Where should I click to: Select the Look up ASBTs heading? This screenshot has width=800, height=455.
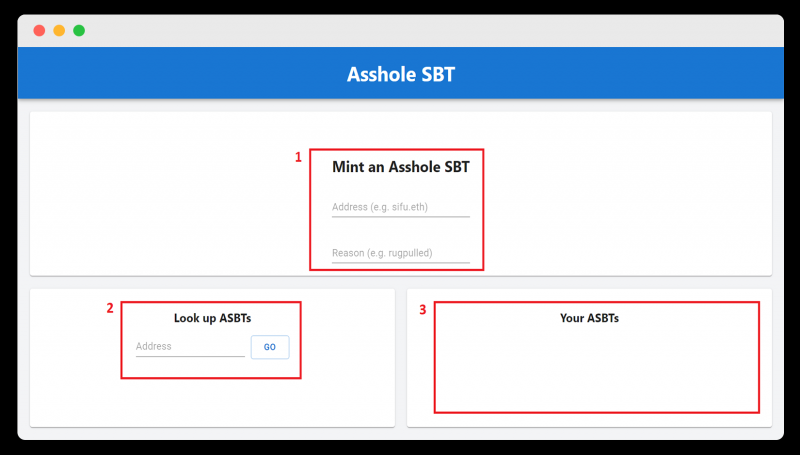pyautogui.click(x=212, y=318)
